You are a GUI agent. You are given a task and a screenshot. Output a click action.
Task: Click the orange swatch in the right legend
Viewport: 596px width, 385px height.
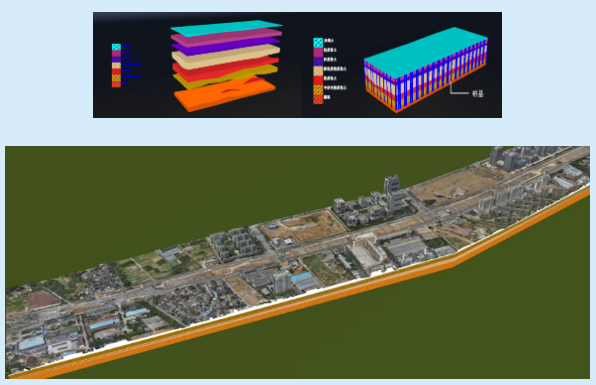318,99
